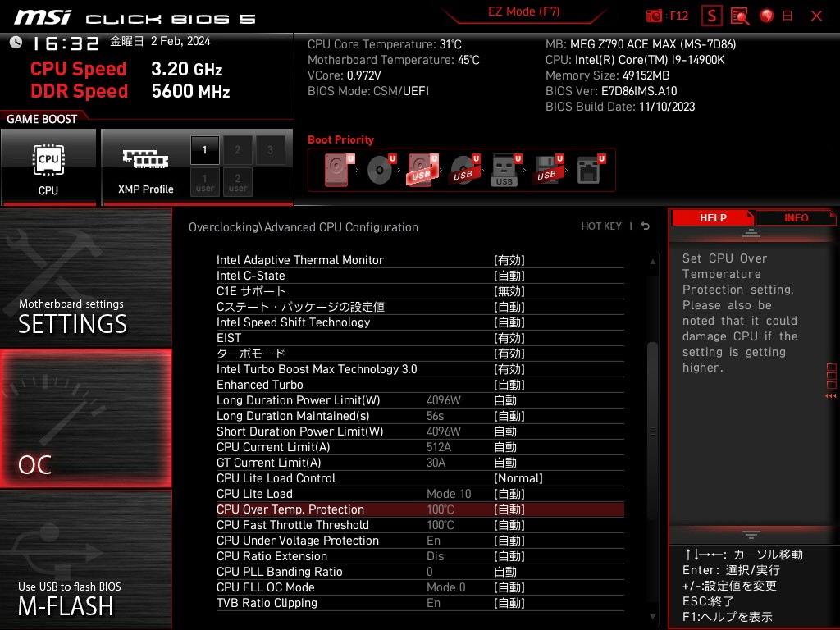The image size is (840, 630).
Task: Change CPU FLL OC Mode
Action: [420, 587]
